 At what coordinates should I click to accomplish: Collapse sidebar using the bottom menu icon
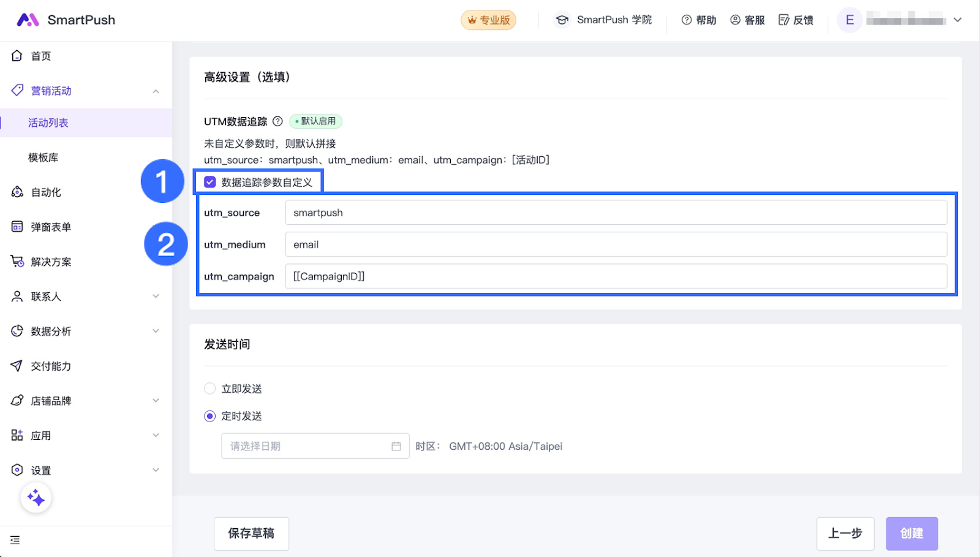tap(15, 540)
